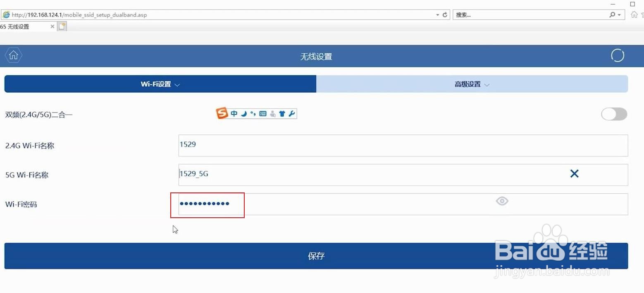Viewport: 644px width, 293px height.
Task: Click the login avatar icon on Sogou toolbar
Action: (272, 113)
